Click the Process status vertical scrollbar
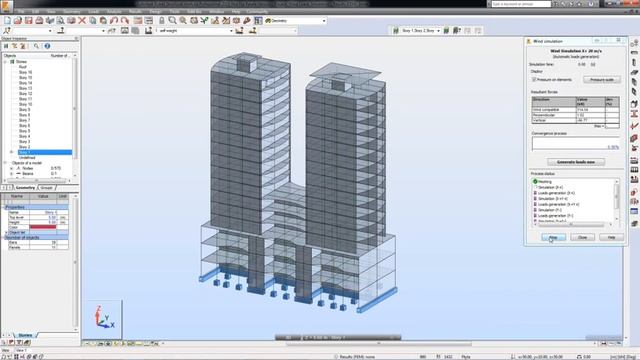 (617, 200)
